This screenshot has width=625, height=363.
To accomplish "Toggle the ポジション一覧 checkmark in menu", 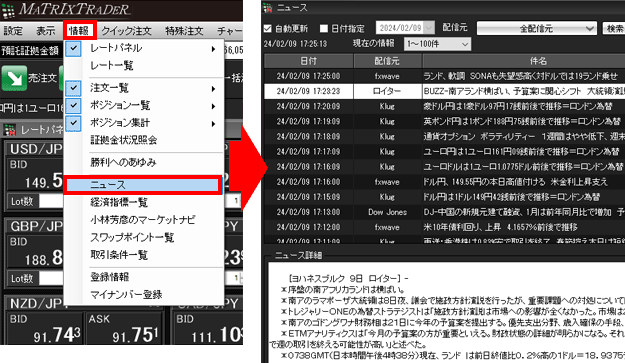I will (73, 106).
